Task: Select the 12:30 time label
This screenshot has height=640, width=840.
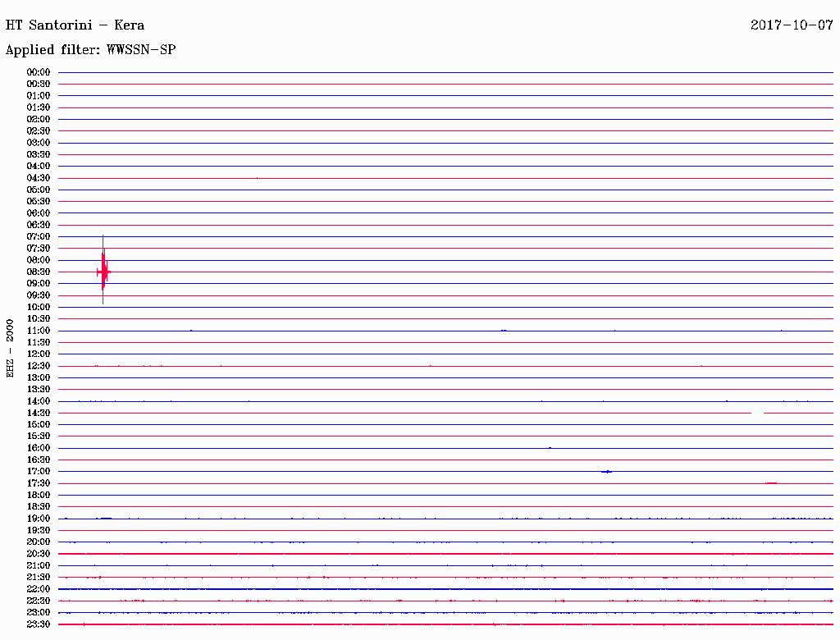Action: click(x=39, y=366)
